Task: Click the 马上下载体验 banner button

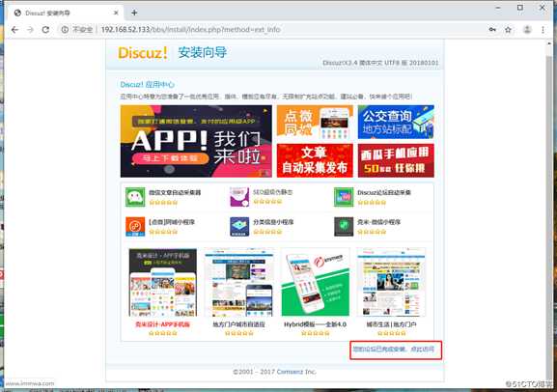Action: [170, 158]
